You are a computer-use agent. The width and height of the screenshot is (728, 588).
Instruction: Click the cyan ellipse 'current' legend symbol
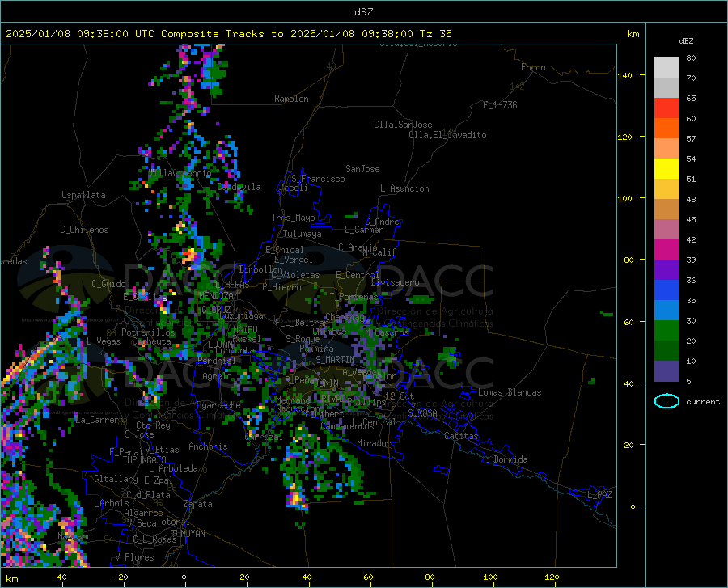click(x=667, y=401)
